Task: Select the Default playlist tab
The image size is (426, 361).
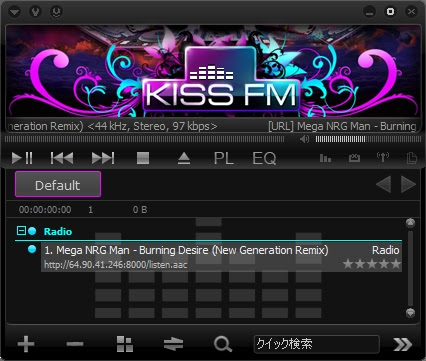Action: click(58, 184)
